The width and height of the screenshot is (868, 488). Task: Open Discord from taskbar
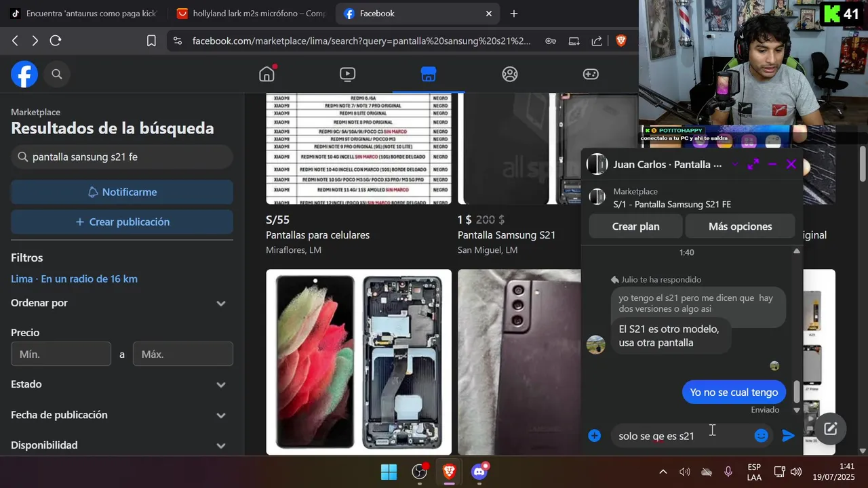click(479, 472)
